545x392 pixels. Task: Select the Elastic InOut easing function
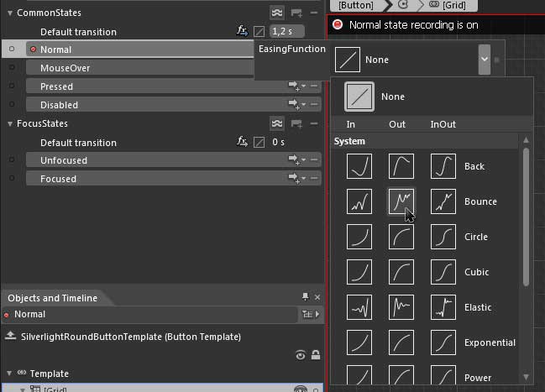443,307
